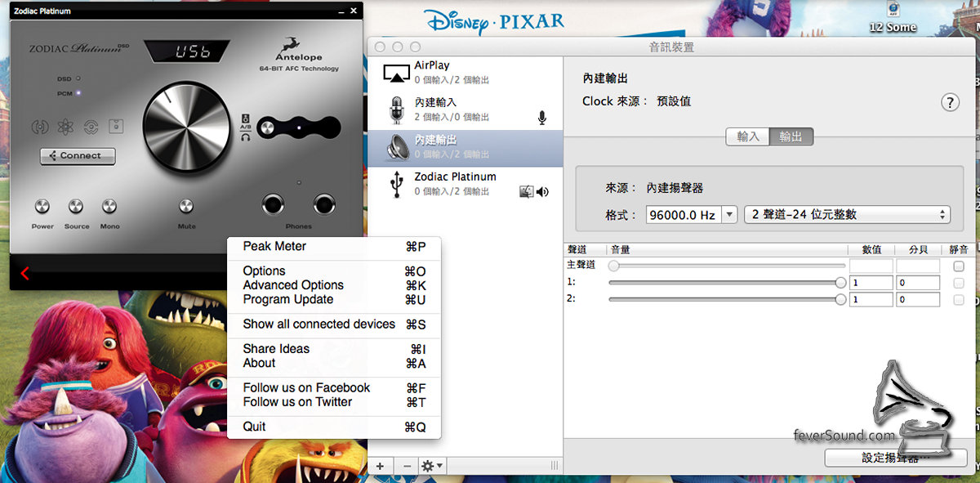980x483 pixels.
Task: Click the channel 2 volume slider handle
Action: click(841, 299)
